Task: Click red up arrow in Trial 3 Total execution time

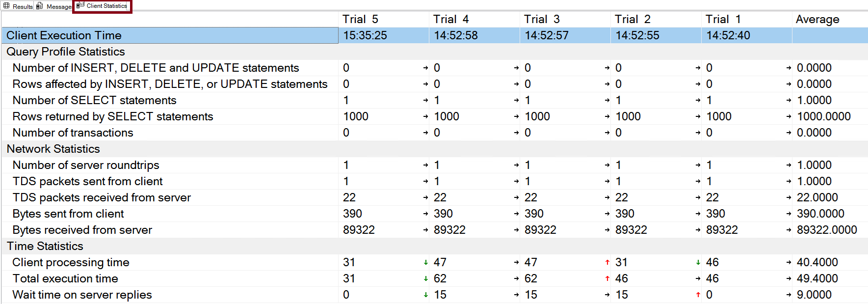Action: pos(607,279)
